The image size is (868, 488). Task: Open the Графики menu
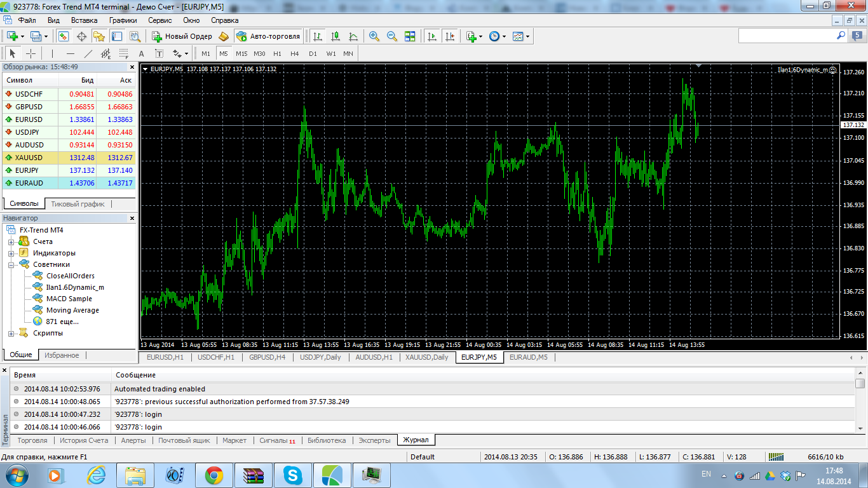click(x=123, y=20)
